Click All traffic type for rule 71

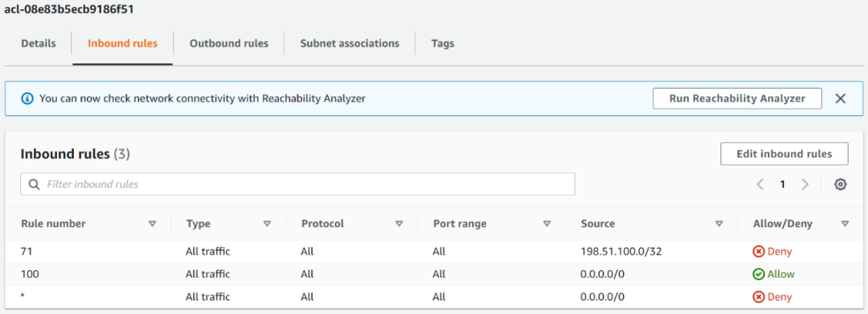209,251
